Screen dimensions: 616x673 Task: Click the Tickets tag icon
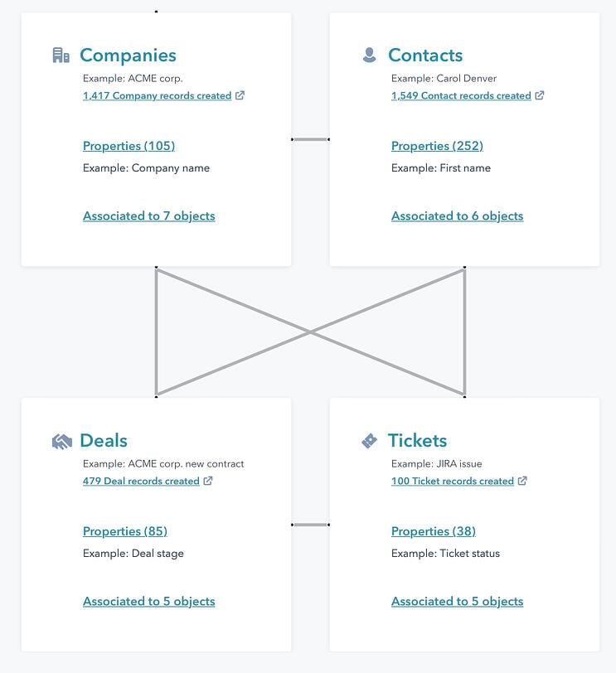tap(369, 438)
